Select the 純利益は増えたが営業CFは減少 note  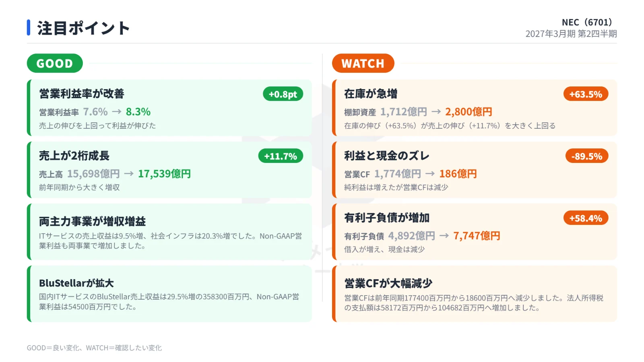396,187
